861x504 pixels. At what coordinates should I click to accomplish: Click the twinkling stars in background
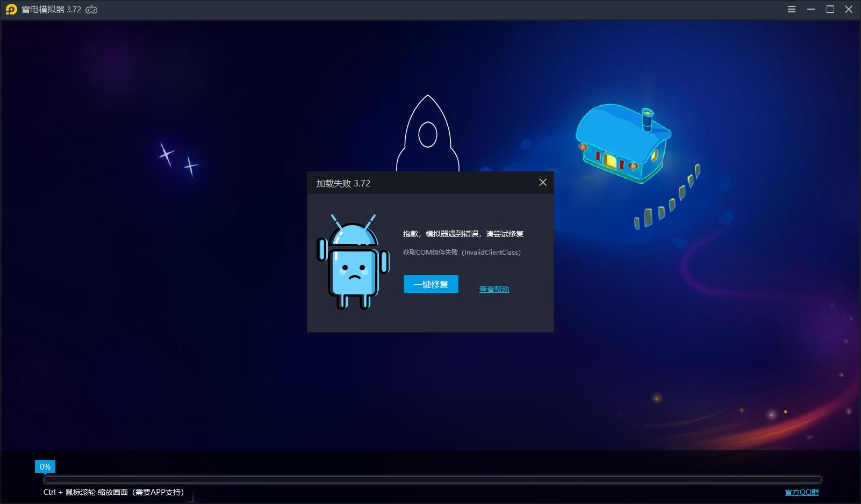(x=178, y=159)
